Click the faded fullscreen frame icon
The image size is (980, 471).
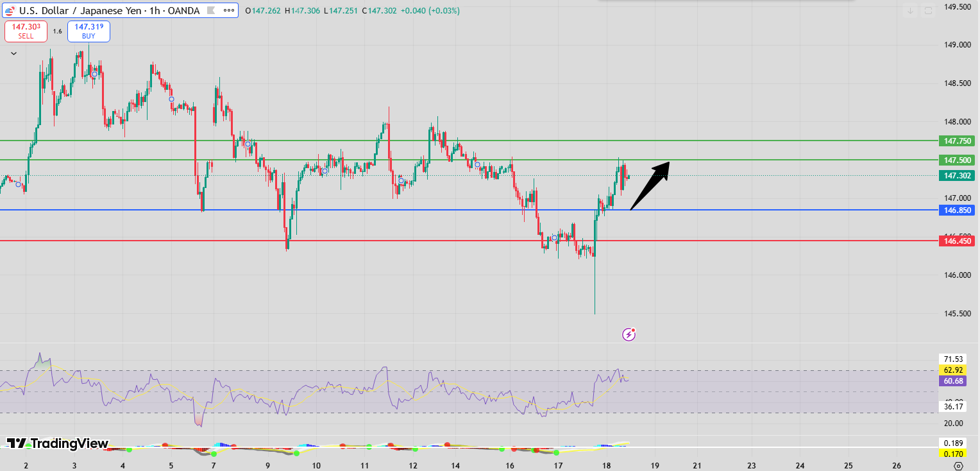[928, 11]
